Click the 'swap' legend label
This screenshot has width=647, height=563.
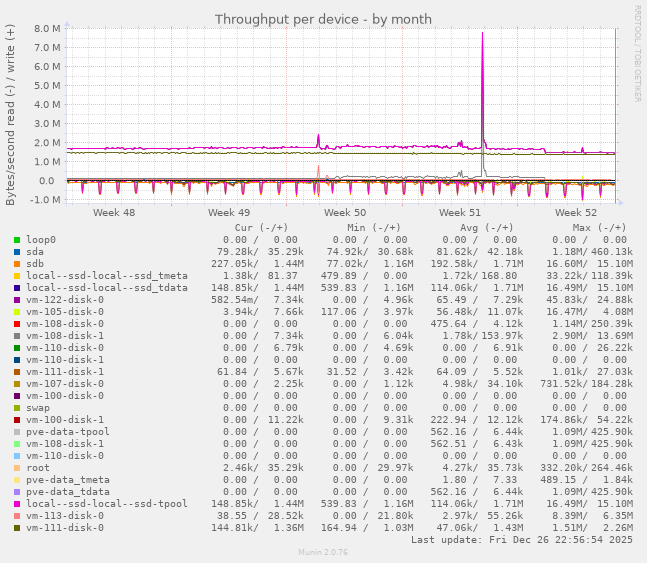click(38, 408)
